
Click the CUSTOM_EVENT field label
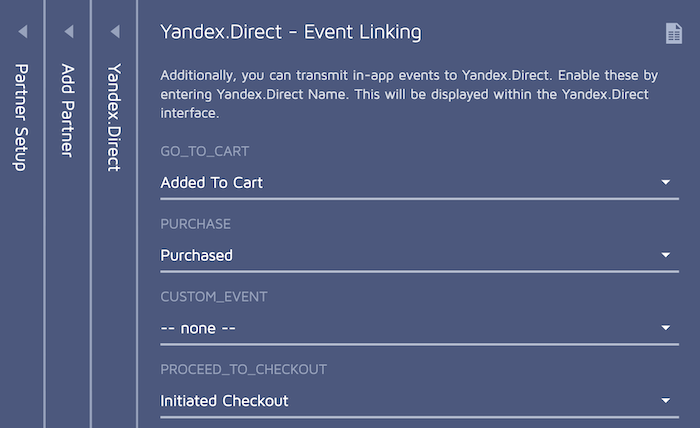[x=214, y=297]
